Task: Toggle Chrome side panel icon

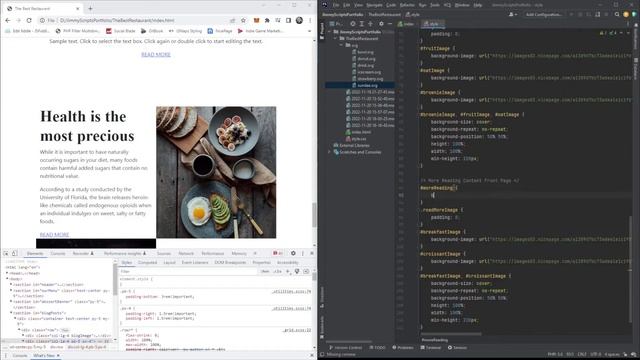Action: pos(289,20)
